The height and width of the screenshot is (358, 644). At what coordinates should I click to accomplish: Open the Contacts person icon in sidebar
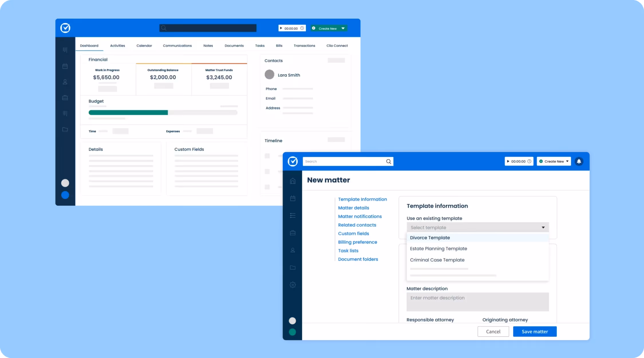point(293,250)
